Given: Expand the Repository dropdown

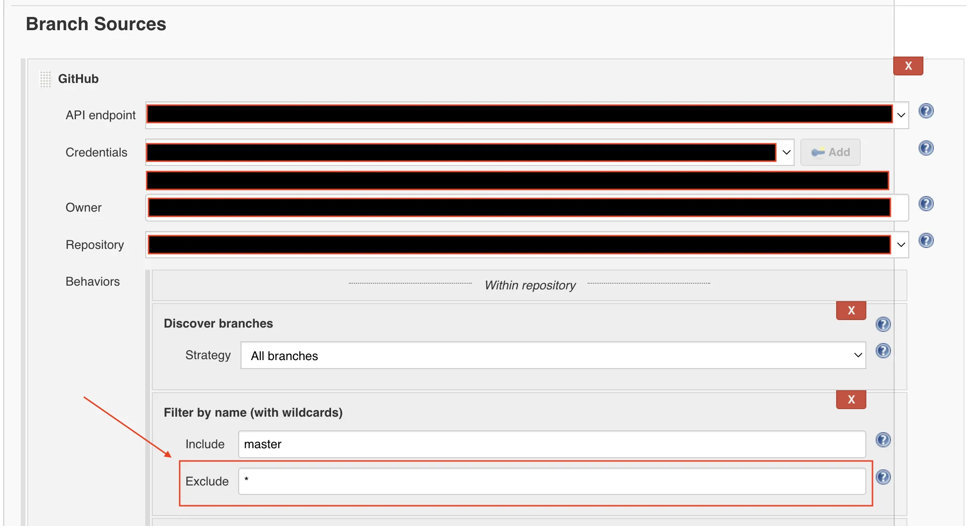Looking at the screenshot, I should [x=901, y=245].
